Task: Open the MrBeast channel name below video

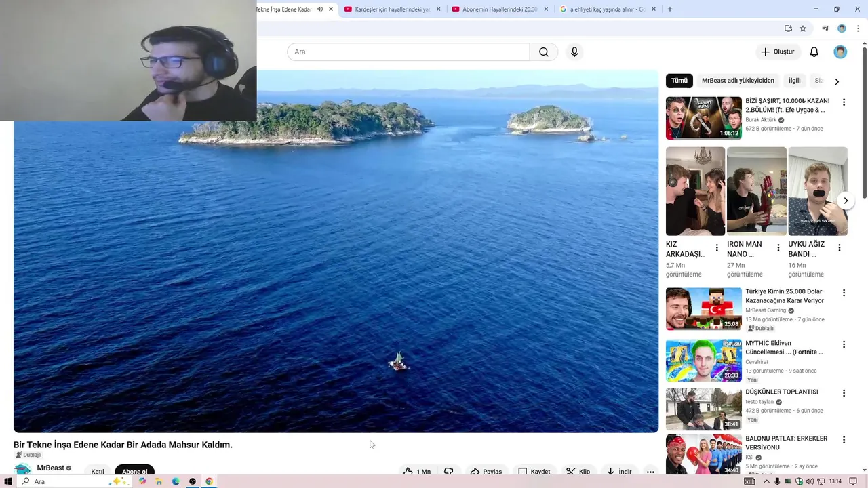Action: click(50, 468)
